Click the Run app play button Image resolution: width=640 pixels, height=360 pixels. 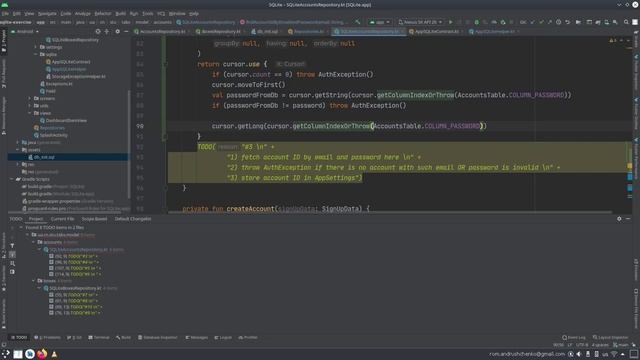click(451, 22)
